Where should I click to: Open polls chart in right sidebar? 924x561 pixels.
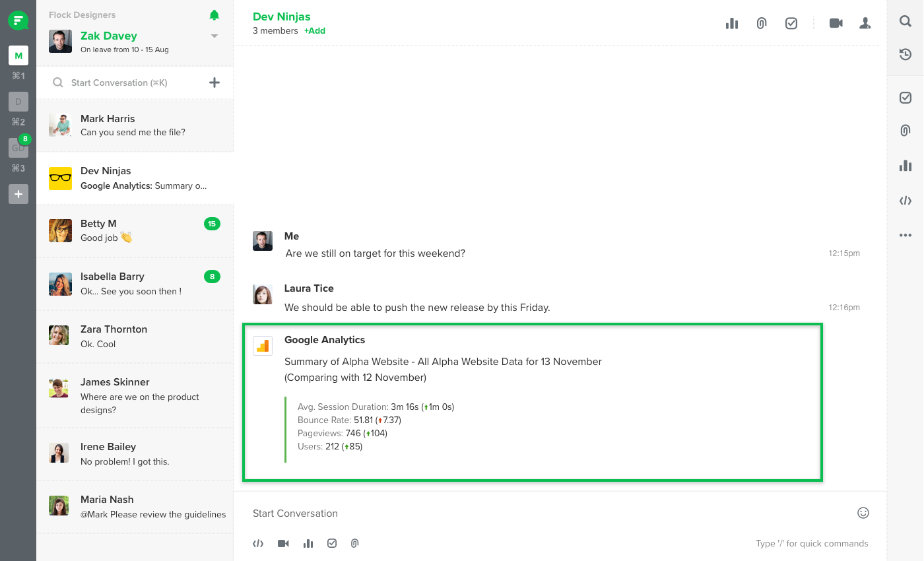[906, 166]
